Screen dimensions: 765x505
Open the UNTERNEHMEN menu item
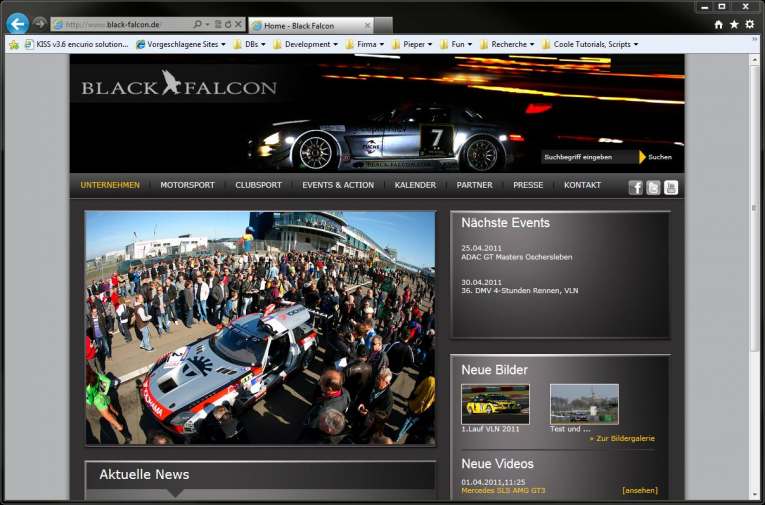pyautogui.click(x=110, y=185)
